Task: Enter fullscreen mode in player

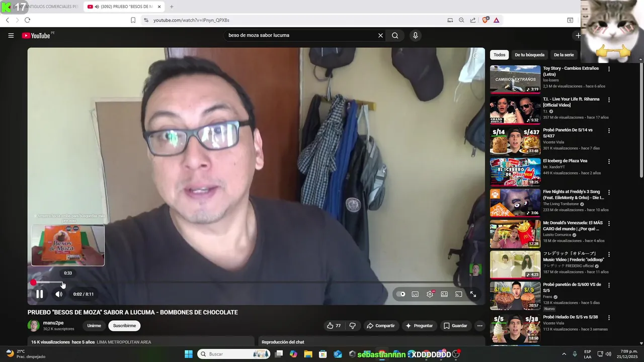Action: click(473, 294)
